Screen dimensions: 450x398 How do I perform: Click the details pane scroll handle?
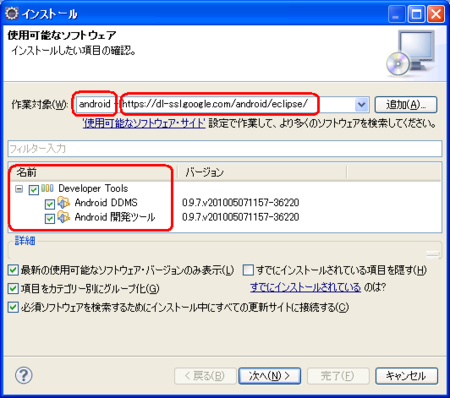[433, 254]
